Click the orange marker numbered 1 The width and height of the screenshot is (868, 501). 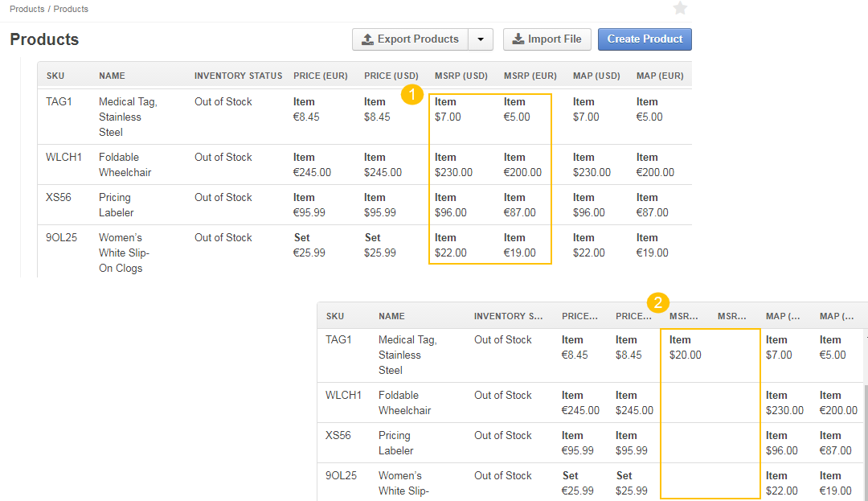412,94
